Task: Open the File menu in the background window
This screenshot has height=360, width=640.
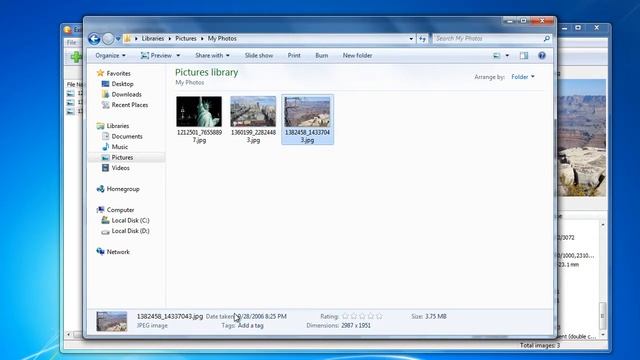Action: (71, 42)
